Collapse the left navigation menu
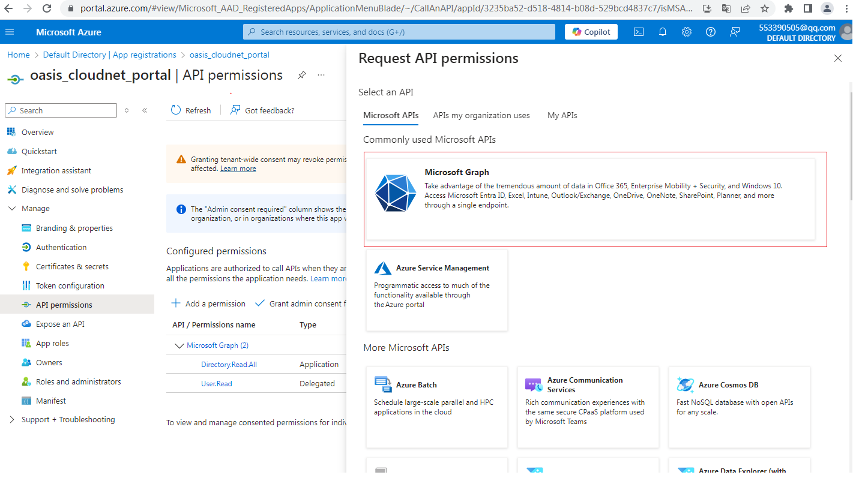 point(145,110)
